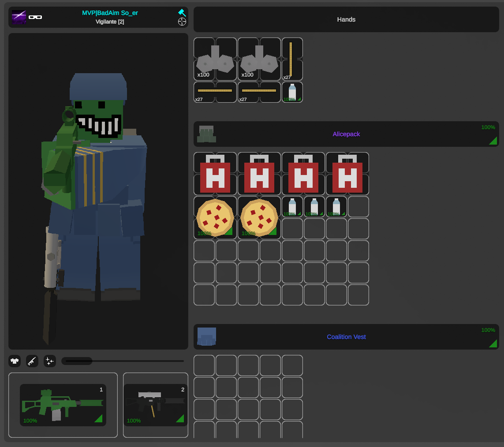Screen dimensions: 504x447
Task: Select the second horizontal x27 yellow rod
Action: [259, 92]
